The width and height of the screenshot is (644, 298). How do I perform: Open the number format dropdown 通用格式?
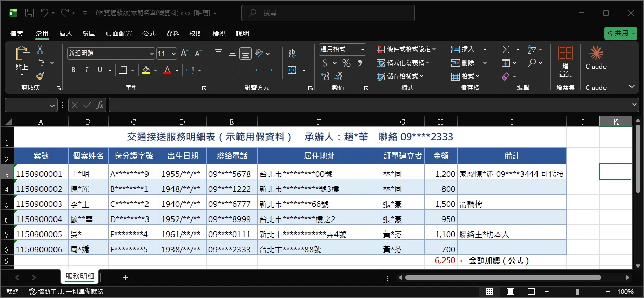pos(363,49)
